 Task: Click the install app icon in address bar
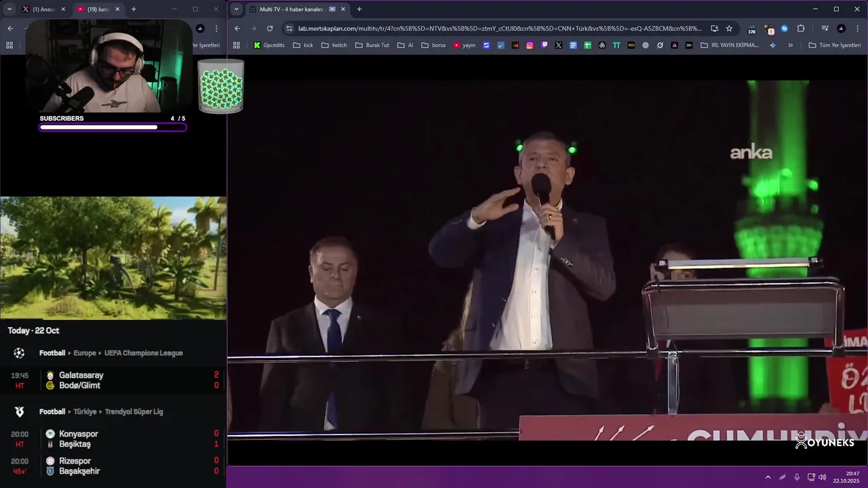point(714,28)
